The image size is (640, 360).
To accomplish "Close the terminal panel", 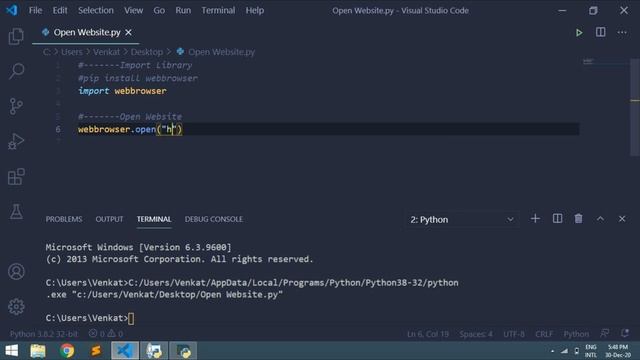I will 622,219.
